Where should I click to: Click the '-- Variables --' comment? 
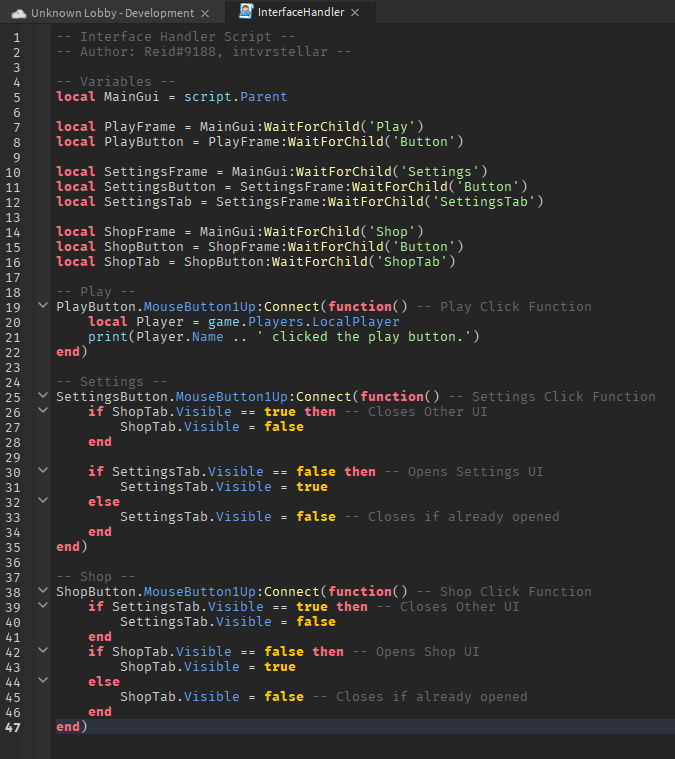pyautogui.click(x=115, y=82)
